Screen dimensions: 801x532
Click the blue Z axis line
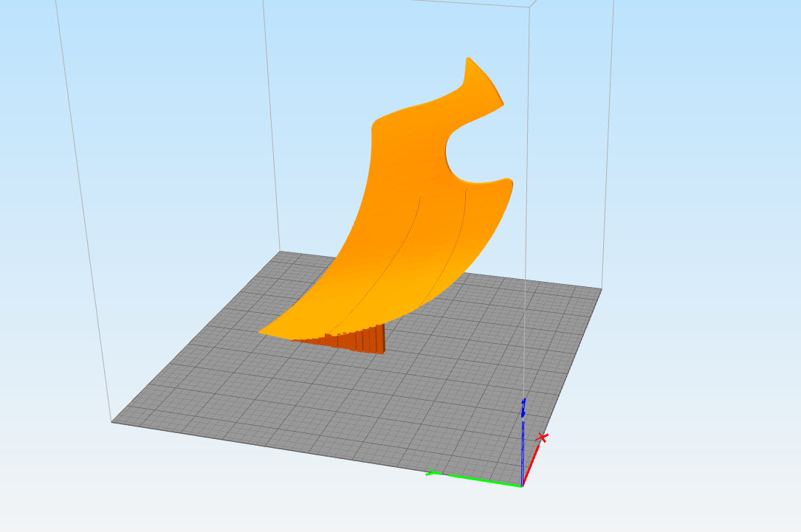coord(523,442)
